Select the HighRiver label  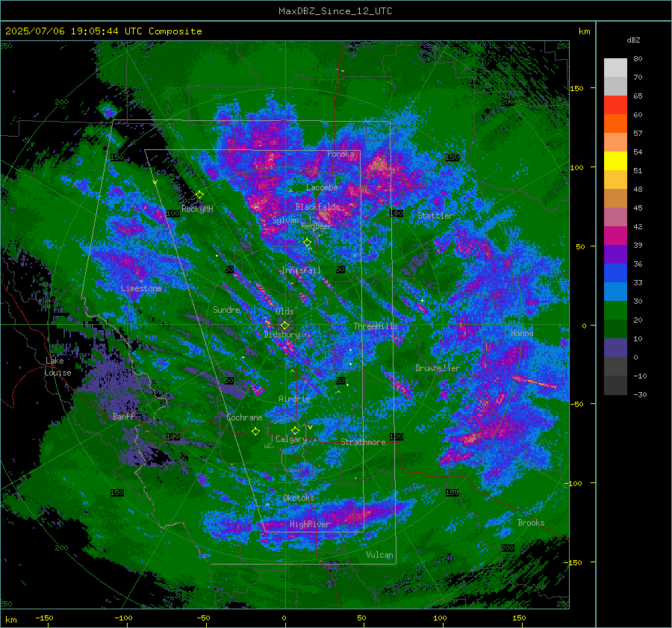(310, 524)
